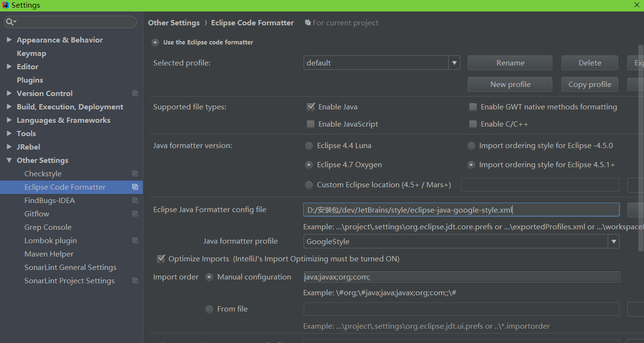Open the Java formatter profile dropdown
This screenshot has height=343, width=644.
click(613, 241)
